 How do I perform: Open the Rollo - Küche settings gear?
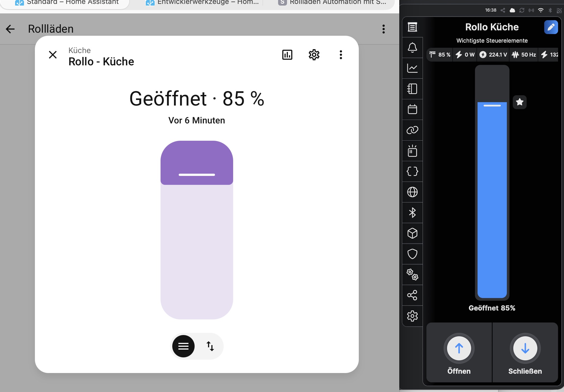pyautogui.click(x=314, y=55)
